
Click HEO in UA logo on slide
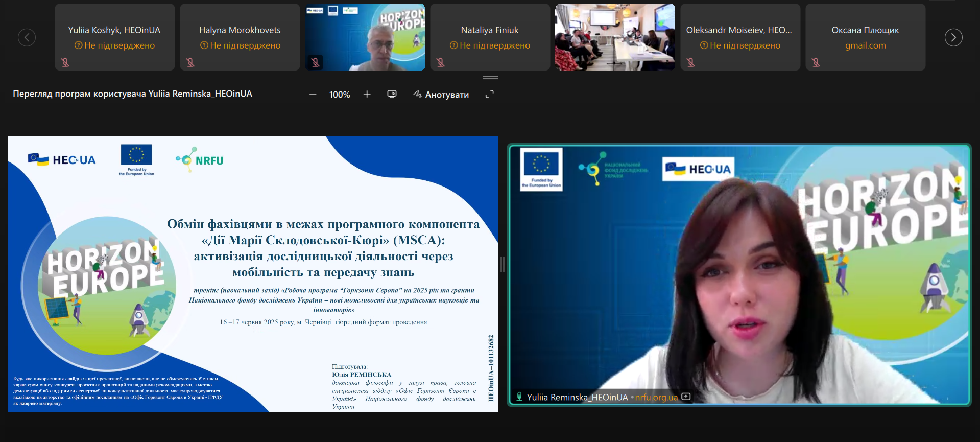[x=62, y=160]
